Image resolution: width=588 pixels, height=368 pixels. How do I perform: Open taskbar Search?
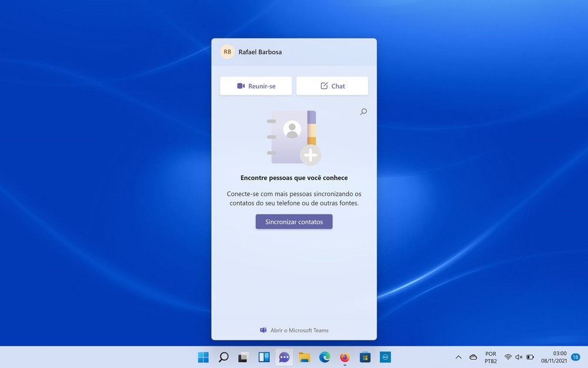tap(223, 357)
